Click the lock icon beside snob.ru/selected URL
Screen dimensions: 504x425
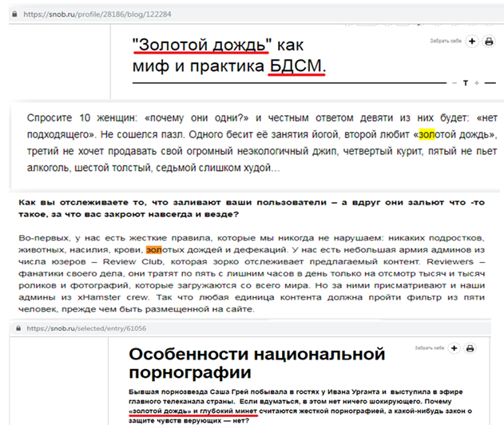(18, 328)
